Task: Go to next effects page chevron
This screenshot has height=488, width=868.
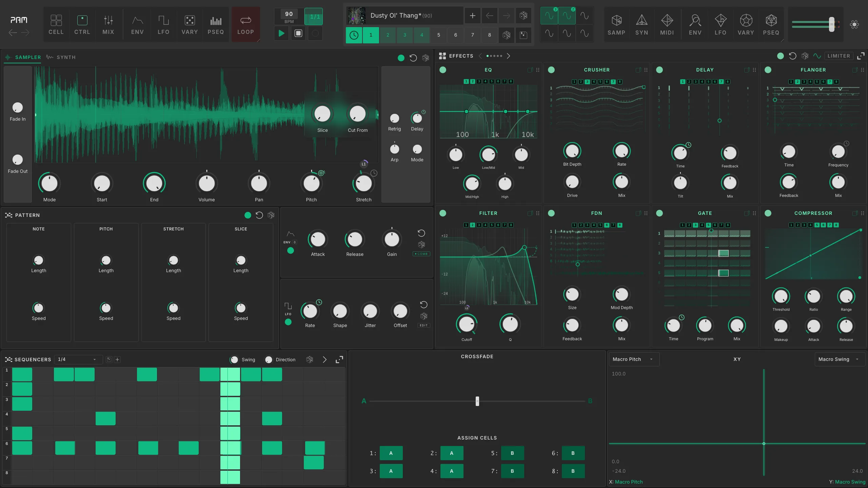Action: (x=508, y=56)
